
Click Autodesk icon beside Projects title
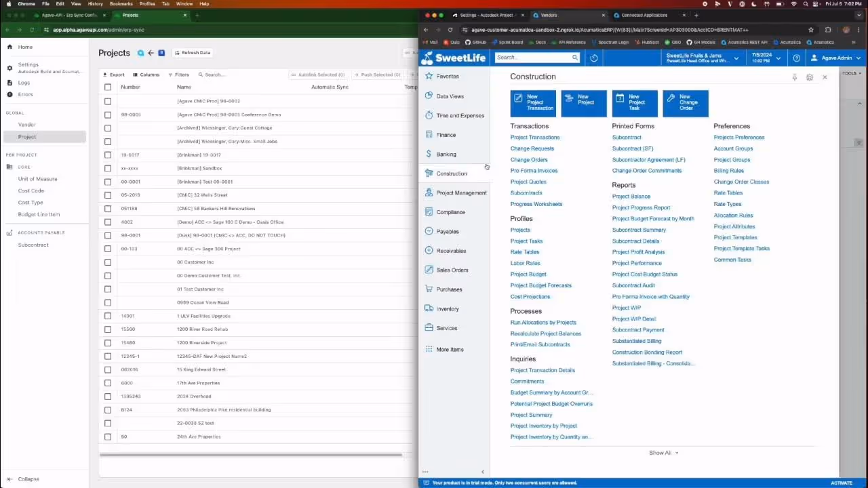141,53
